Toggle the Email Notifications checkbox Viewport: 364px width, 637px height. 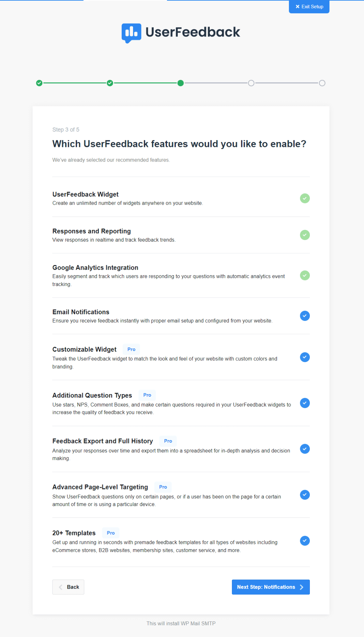coord(305,316)
